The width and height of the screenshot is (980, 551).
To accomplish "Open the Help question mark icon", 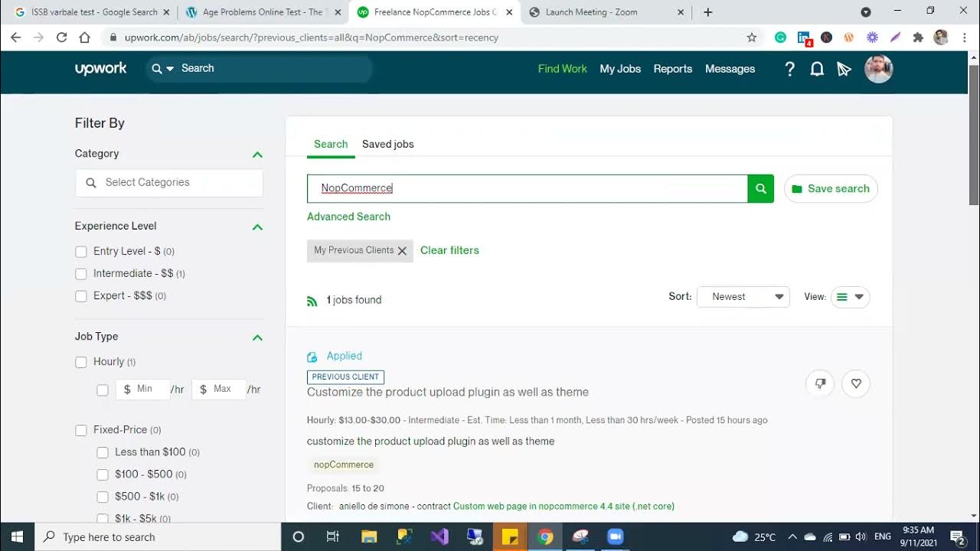I will pyautogui.click(x=790, y=69).
